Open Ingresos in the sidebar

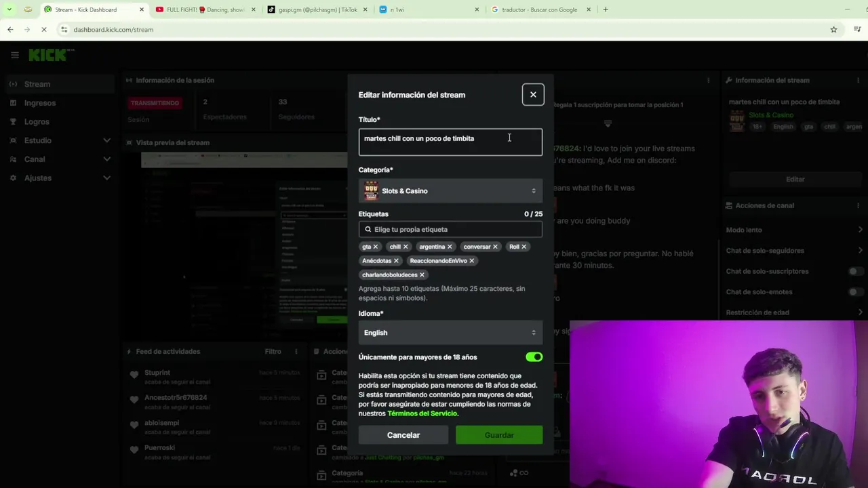tap(40, 103)
